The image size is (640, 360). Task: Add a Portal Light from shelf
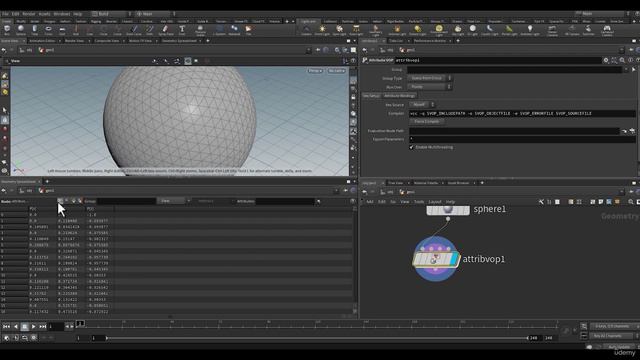coord(509,30)
